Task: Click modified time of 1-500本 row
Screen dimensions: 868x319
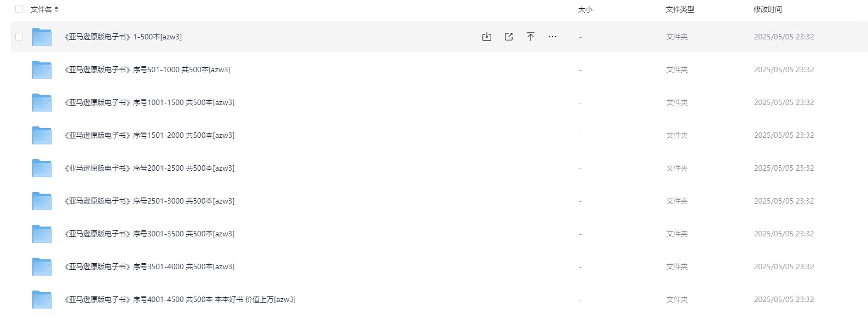Action: (x=784, y=37)
